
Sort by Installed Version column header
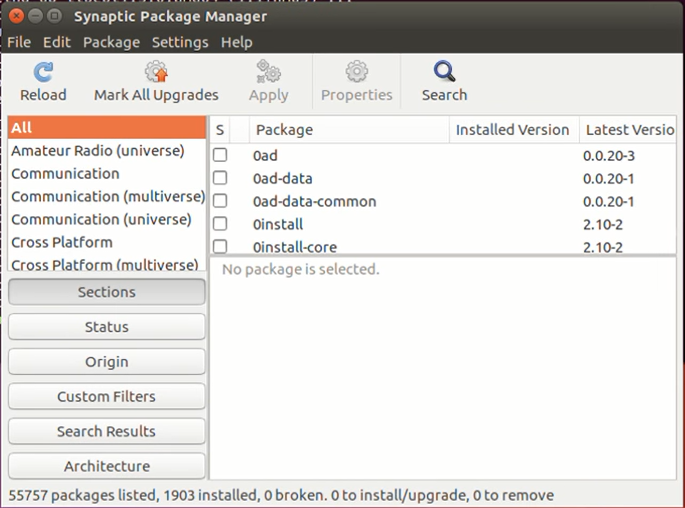coord(514,130)
